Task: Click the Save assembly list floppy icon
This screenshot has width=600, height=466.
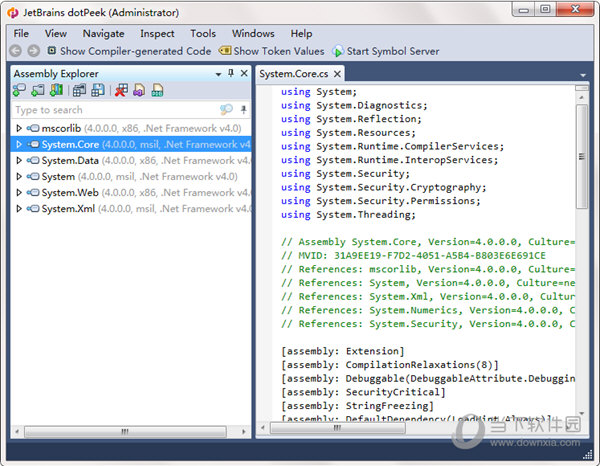Action: 98,90
